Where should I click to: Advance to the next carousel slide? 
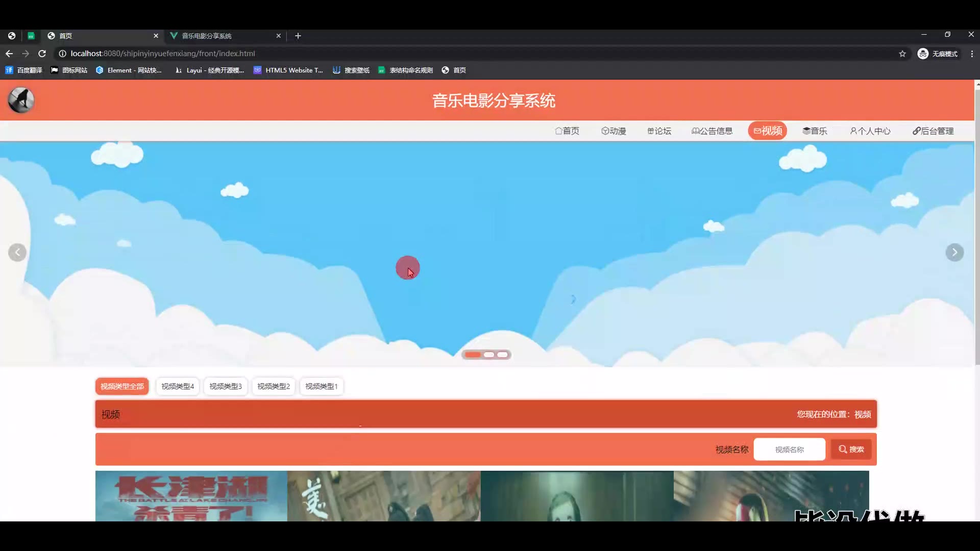pos(954,253)
